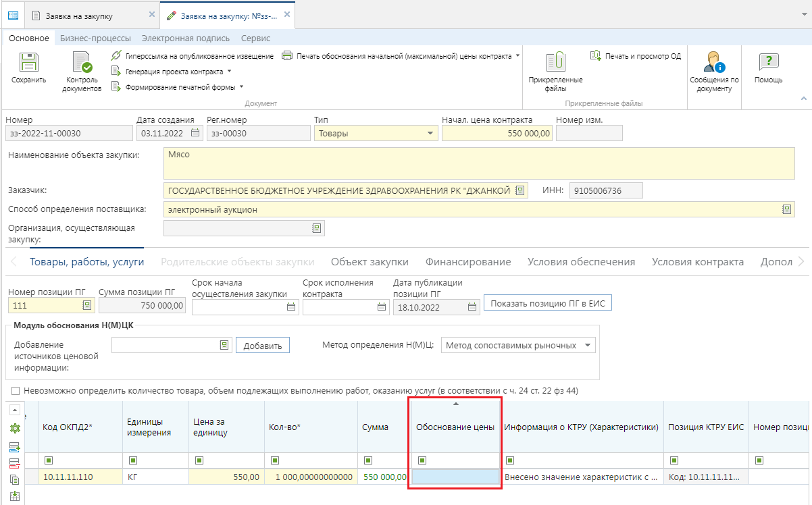Open the Способ определения поставщика lookup icon
This screenshot has height=505, width=812.
(787, 209)
